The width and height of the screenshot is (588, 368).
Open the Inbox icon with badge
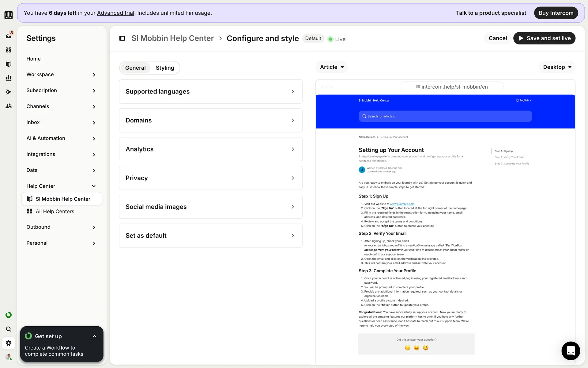point(9,36)
